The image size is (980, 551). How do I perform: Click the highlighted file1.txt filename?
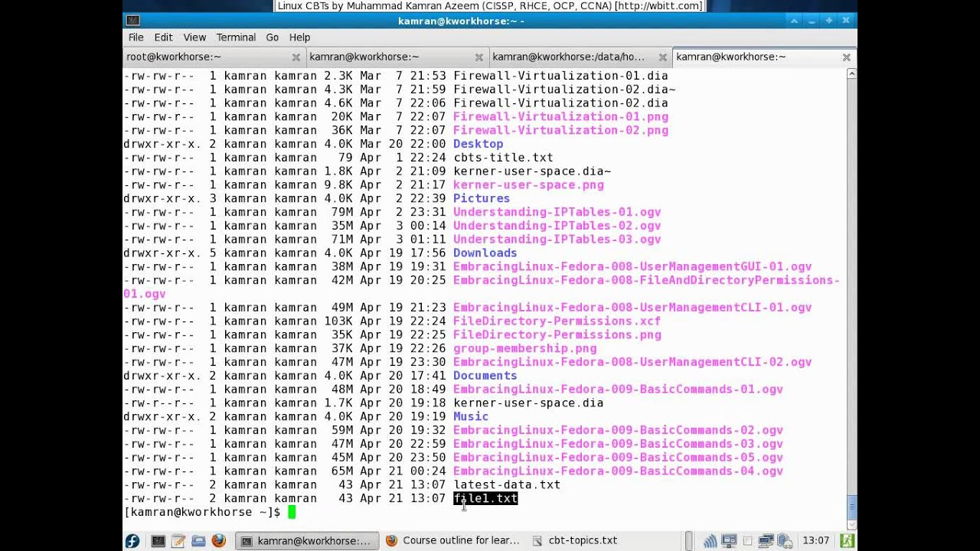(x=485, y=498)
